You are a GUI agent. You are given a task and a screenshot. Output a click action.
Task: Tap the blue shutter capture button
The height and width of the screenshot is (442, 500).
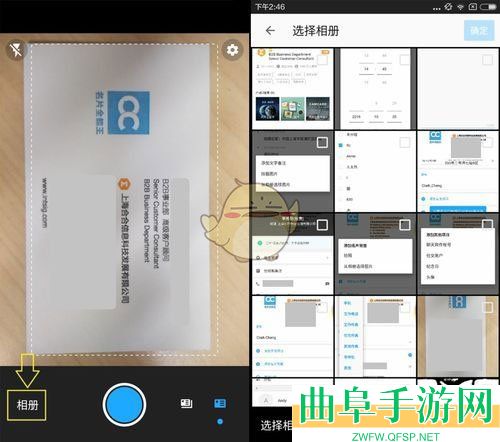point(124,405)
